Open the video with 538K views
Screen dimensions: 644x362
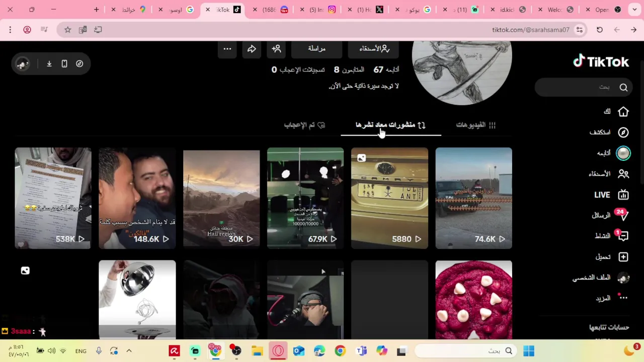pyautogui.click(x=53, y=198)
